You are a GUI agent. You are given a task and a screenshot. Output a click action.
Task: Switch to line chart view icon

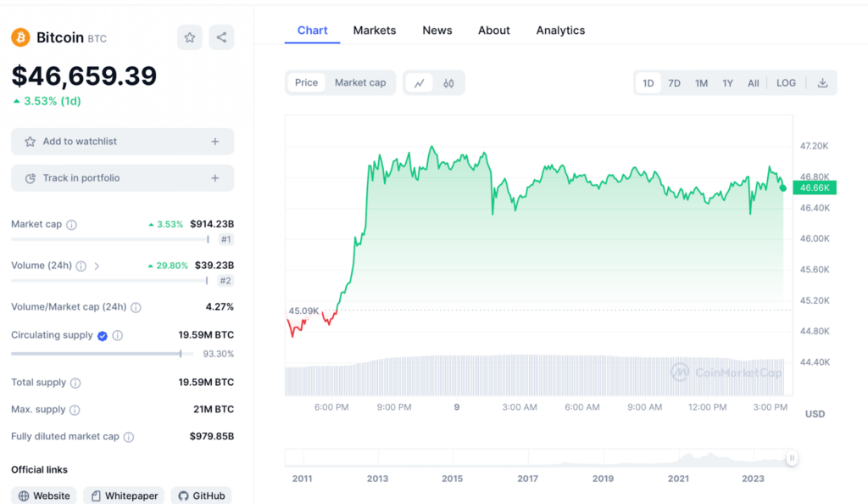click(420, 83)
